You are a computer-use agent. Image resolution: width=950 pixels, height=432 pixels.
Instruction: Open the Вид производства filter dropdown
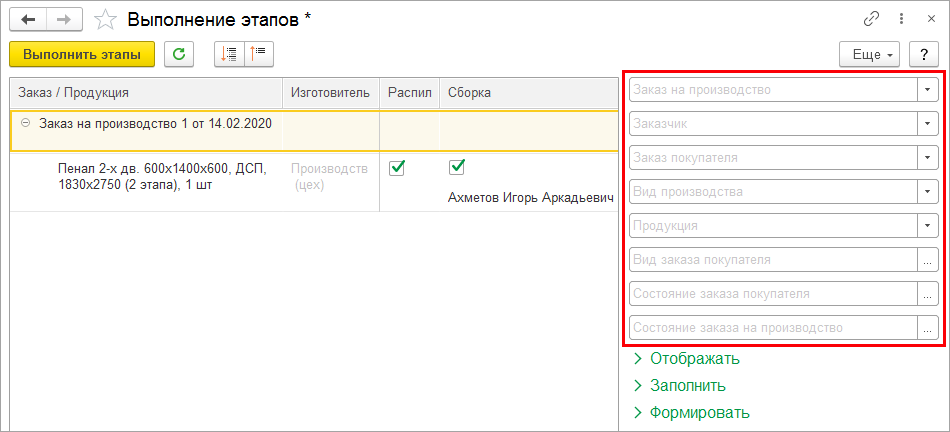click(x=927, y=191)
